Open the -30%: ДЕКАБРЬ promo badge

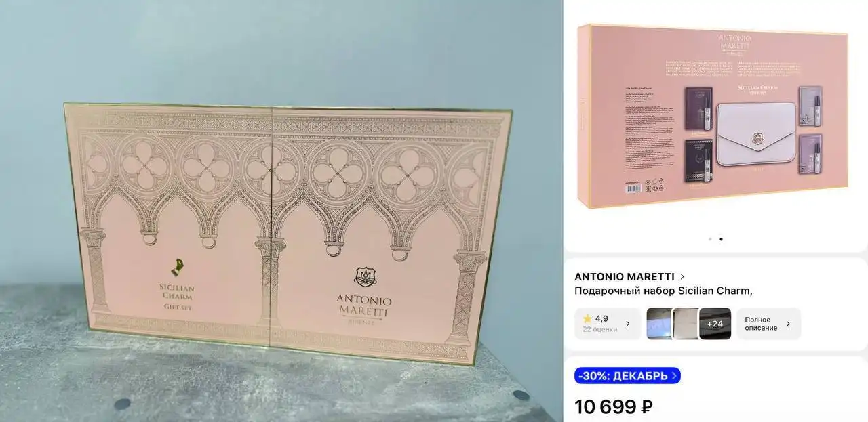coord(627,376)
